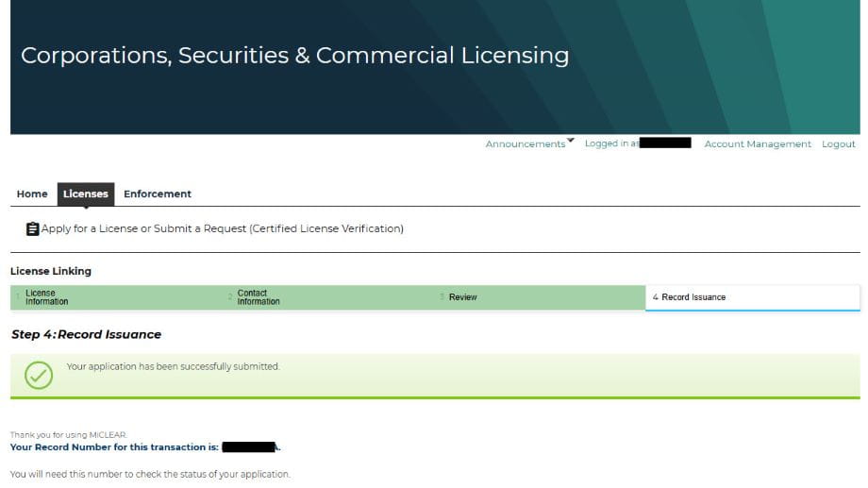The height and width of the screenshot is (488, 868).
Task: Click the Corporations, Securities & Commercial Licensing header title
Action: [x=294, y=56]
